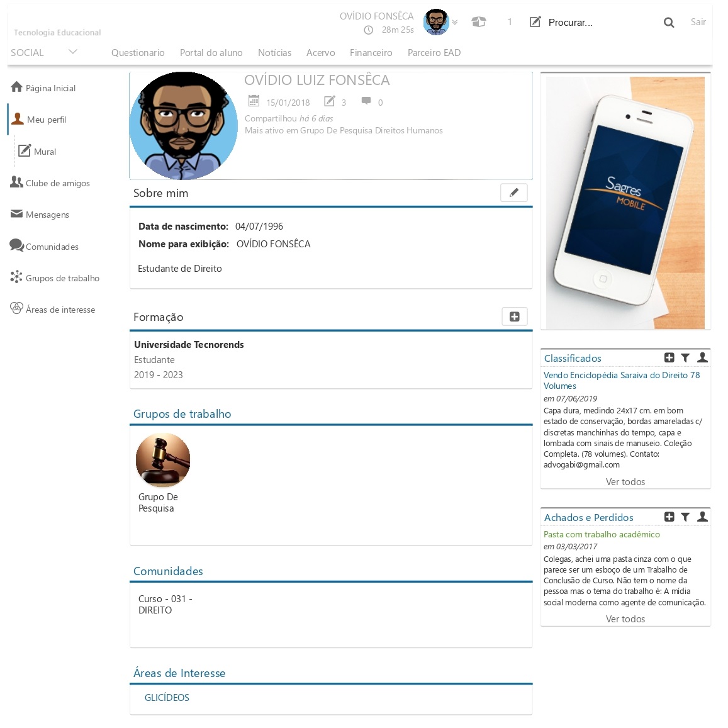Open the Grupo De Pesquisa gavel thumbnail
Viewport: 728px width, 728px height.
163,460
